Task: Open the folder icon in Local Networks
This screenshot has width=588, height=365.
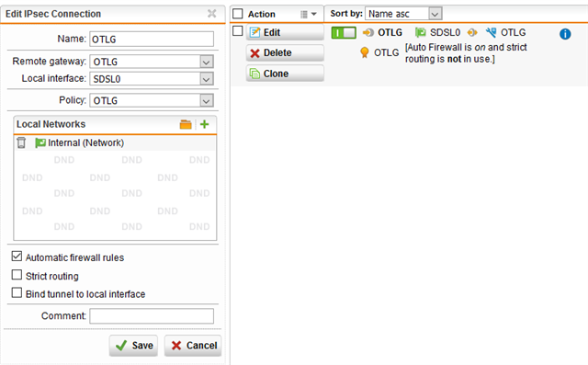Action: pos(186,124)
